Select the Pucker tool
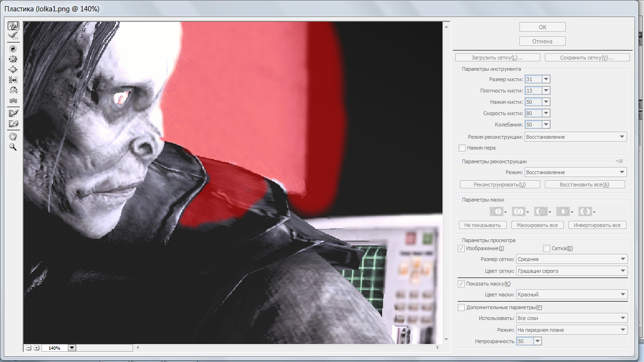 [13, 59]
